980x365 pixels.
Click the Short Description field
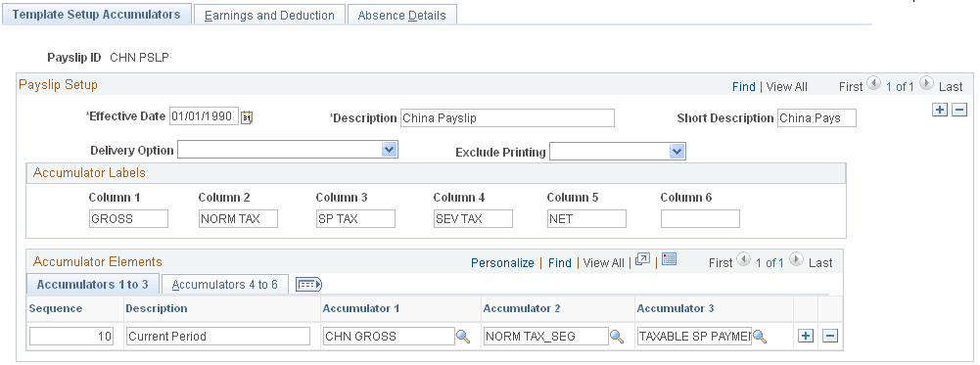click(817, 118)
